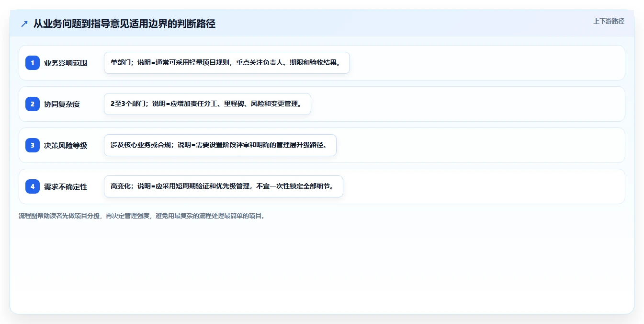Click the 2至3个部门 description box
The image size is (644, 324).
point(207,104)
